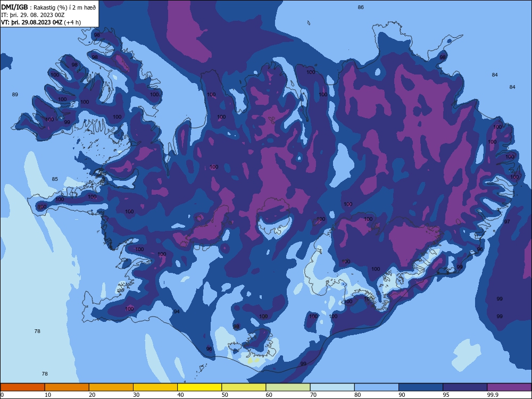Select the navy 95–99.9 legend swatch

465,387
